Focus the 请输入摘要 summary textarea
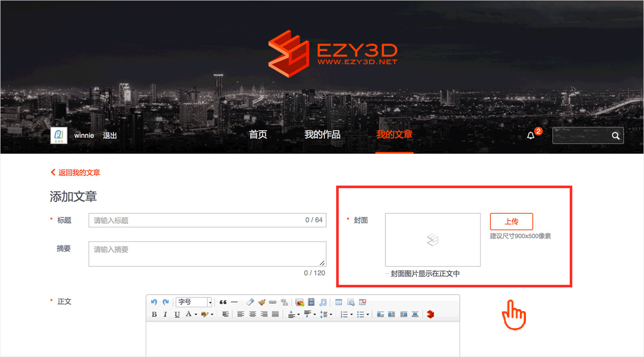 [x=207, y=254]
